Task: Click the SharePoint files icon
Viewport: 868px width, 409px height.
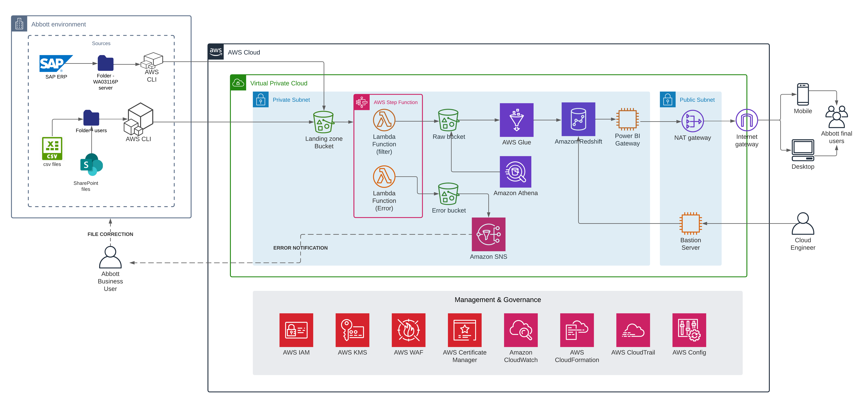Action: pos(91,165)
